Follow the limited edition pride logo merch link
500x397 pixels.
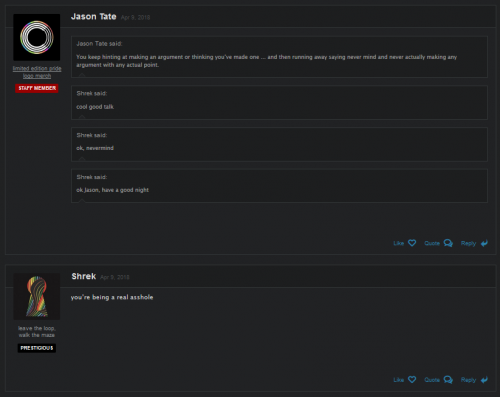click(37, 72)
